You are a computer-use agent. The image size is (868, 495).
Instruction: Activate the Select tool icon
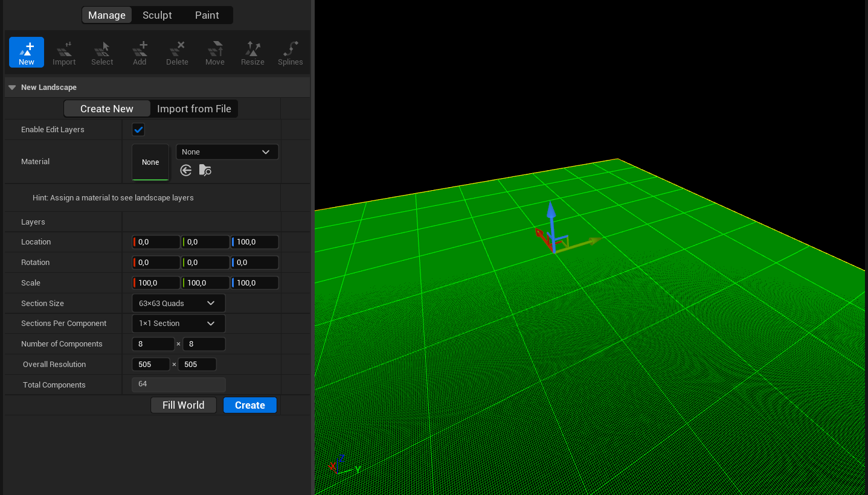pos(102,53)
